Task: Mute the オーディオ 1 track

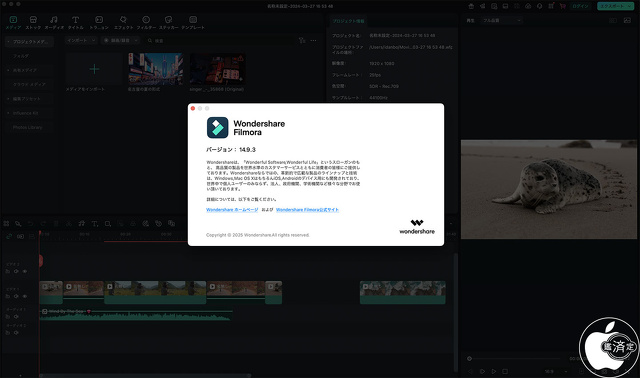Action: pyautogui.click(x=16, y=317)
